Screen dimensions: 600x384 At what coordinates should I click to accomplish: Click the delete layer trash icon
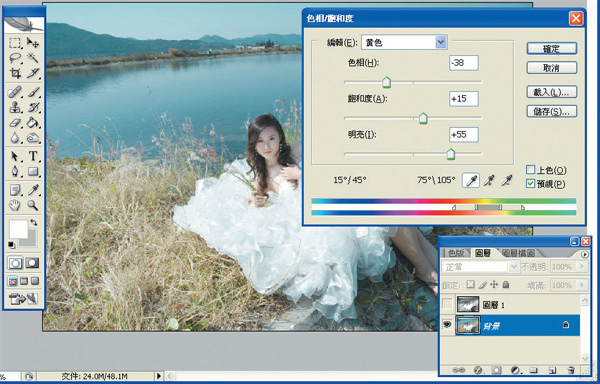(571, 370)
